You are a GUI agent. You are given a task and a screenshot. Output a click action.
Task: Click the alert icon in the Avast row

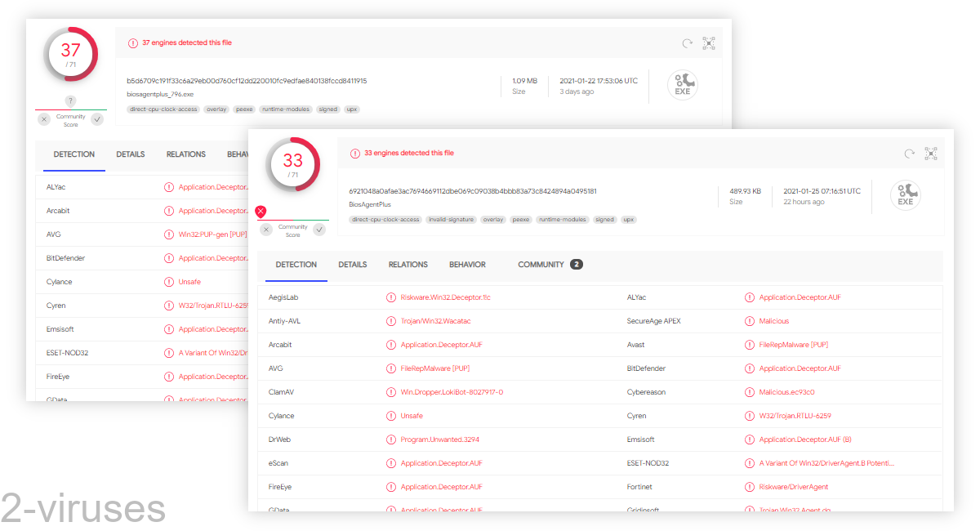(750, 345)
